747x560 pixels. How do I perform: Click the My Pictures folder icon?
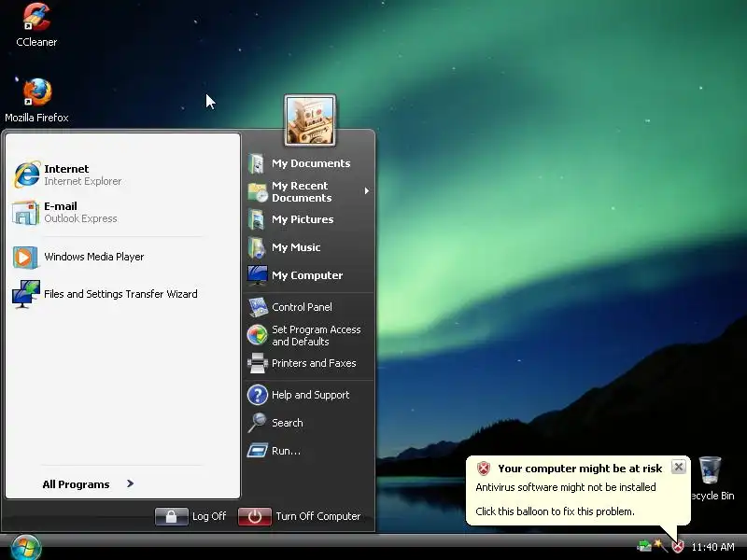[x=256, y=219]
